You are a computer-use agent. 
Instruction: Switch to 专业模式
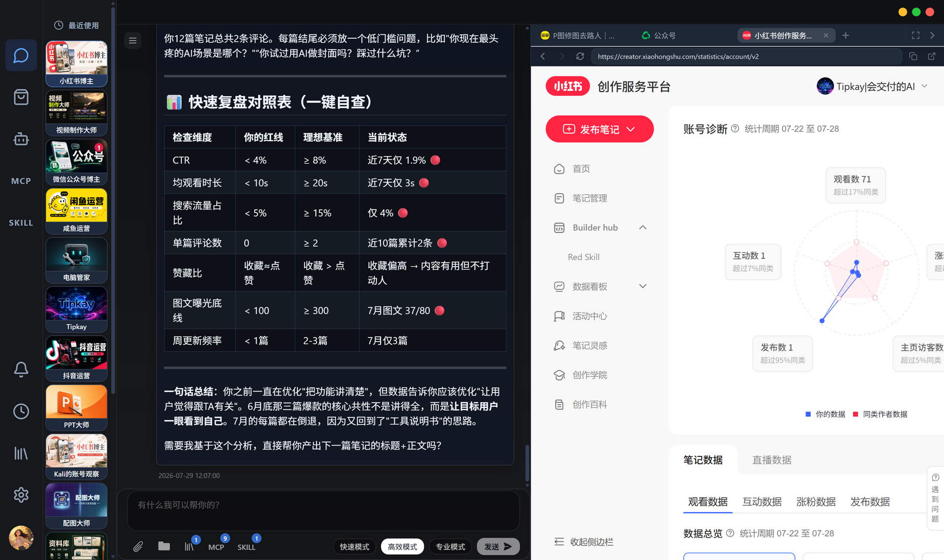[450, 547]
